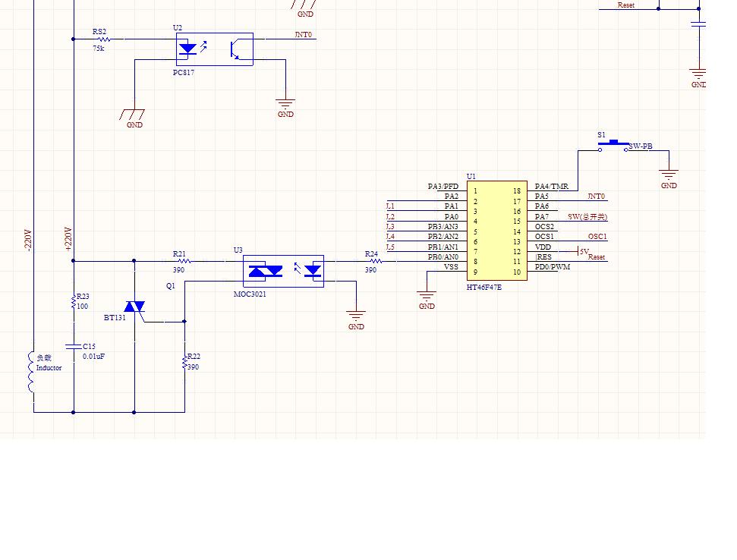Click the PD0/PWM pin label
Screen dimensions: 737x560
click(x=552, y=267)
